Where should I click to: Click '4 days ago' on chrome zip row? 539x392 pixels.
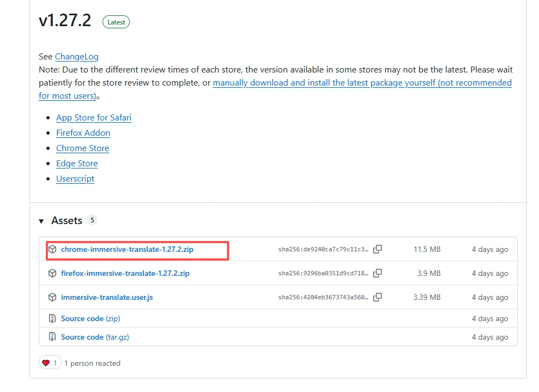click(490, 250)
